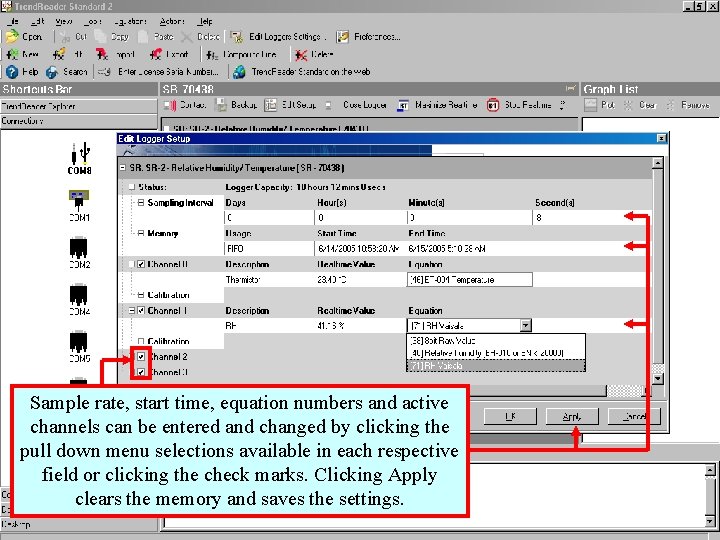The width and height of the screenshot is (720, 540).
Task: Click the Memory Start Time field
Action: (360, 248)
